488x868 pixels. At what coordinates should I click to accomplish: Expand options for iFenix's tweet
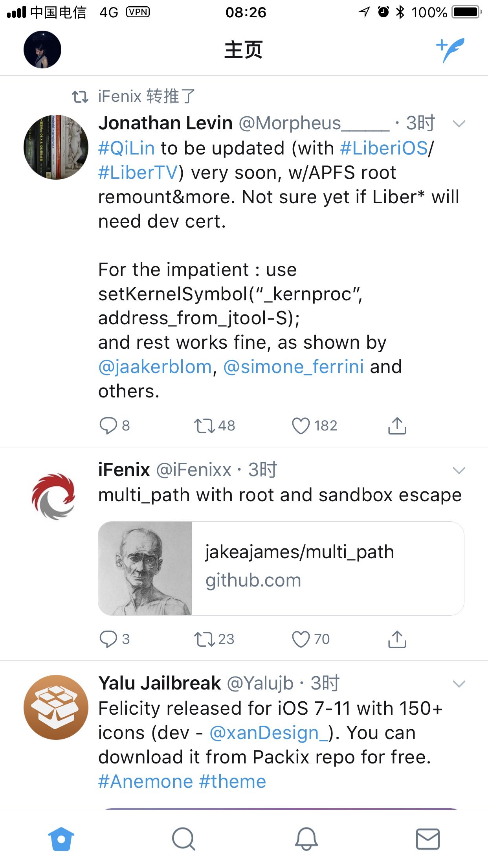[x=459, y=471]
